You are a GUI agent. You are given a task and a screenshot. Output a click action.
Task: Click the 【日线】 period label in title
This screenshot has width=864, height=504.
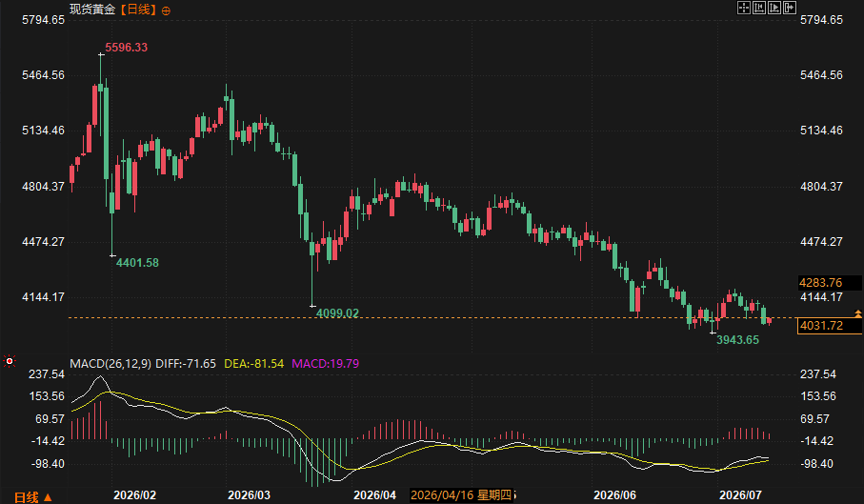tap(138, 10)
